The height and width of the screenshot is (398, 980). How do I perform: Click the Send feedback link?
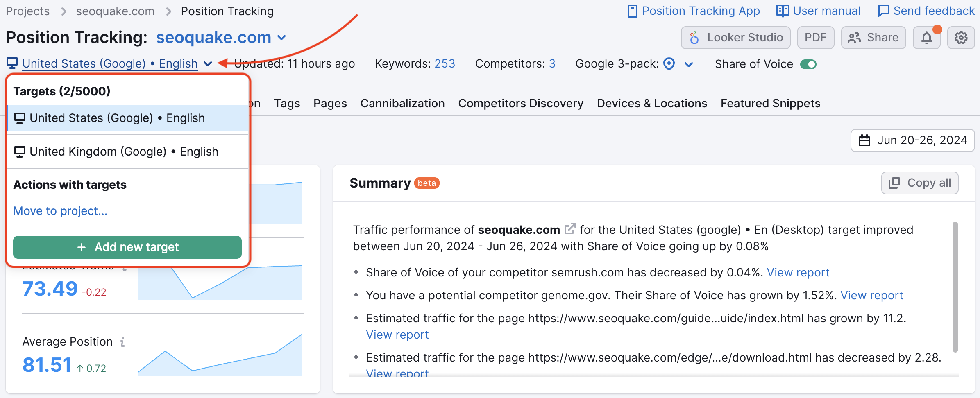click(934, 11)
